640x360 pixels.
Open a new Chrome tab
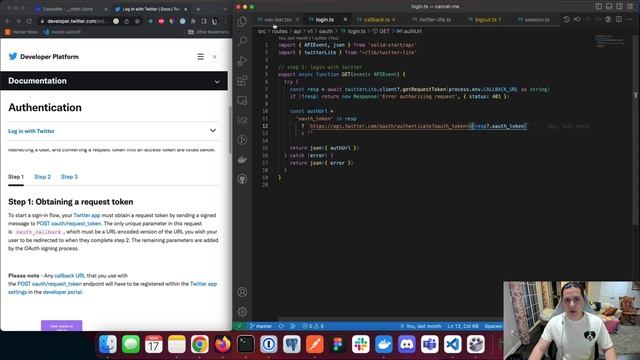[x=198, y=9]
